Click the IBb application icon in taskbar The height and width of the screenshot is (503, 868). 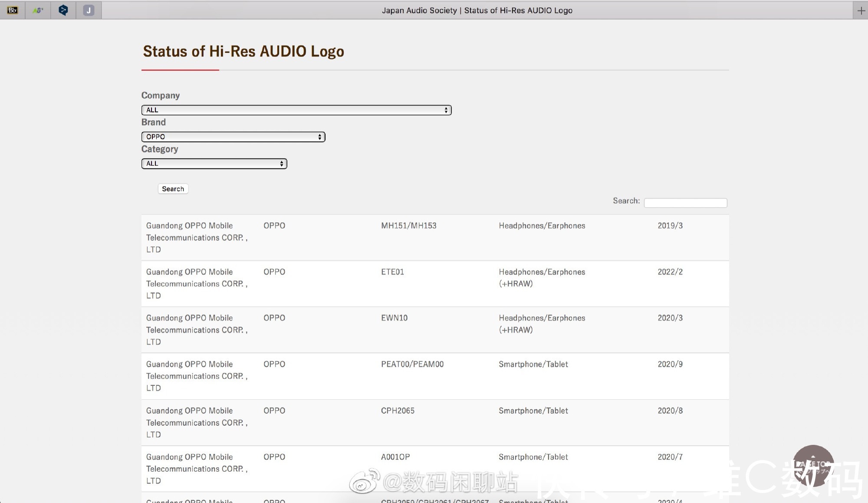pos(13,10)
